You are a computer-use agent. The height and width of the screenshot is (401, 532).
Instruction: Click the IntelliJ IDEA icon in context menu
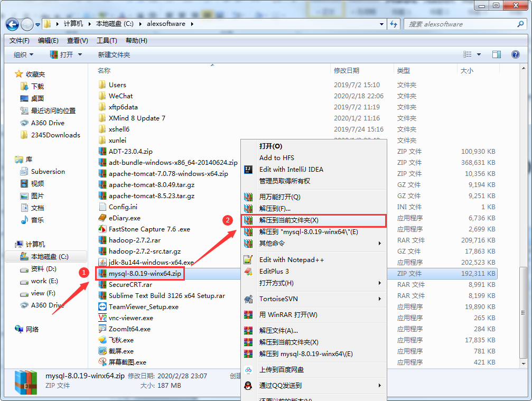pos(248,169)
